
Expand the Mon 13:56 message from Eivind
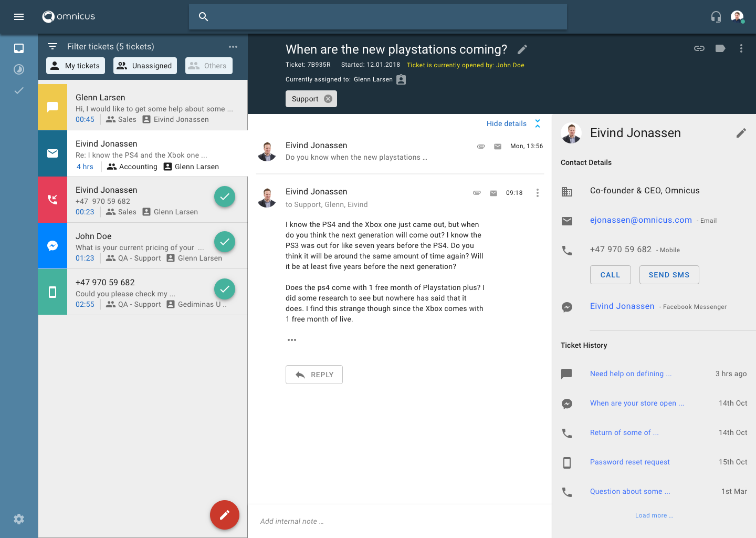(400, 151)
